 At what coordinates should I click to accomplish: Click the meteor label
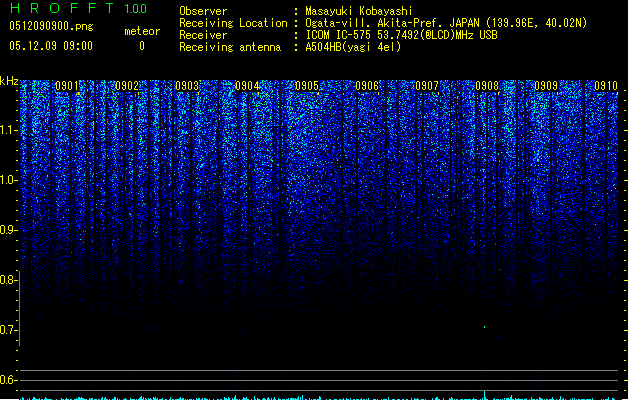pos(142,31)
